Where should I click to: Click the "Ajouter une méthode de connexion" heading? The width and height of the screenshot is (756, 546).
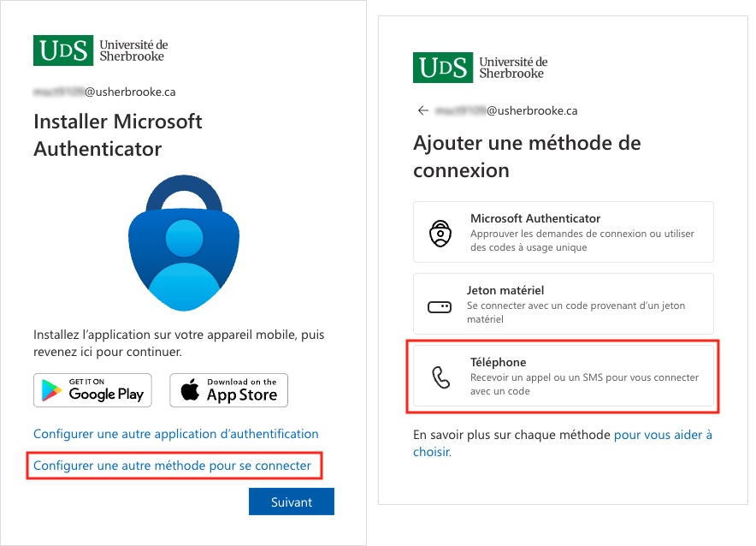tap(527, 156)
